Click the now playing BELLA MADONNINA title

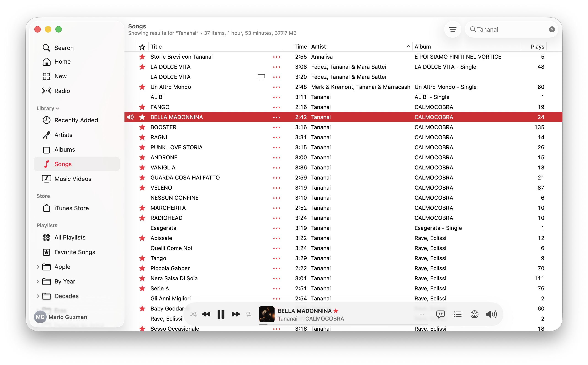click(x=304, y=311)
